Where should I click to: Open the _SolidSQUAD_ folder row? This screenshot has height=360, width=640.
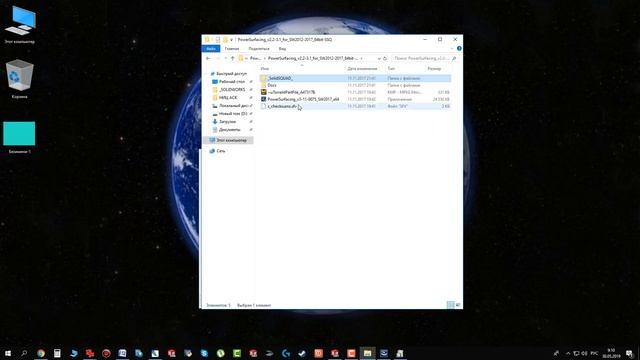point(355,78)
